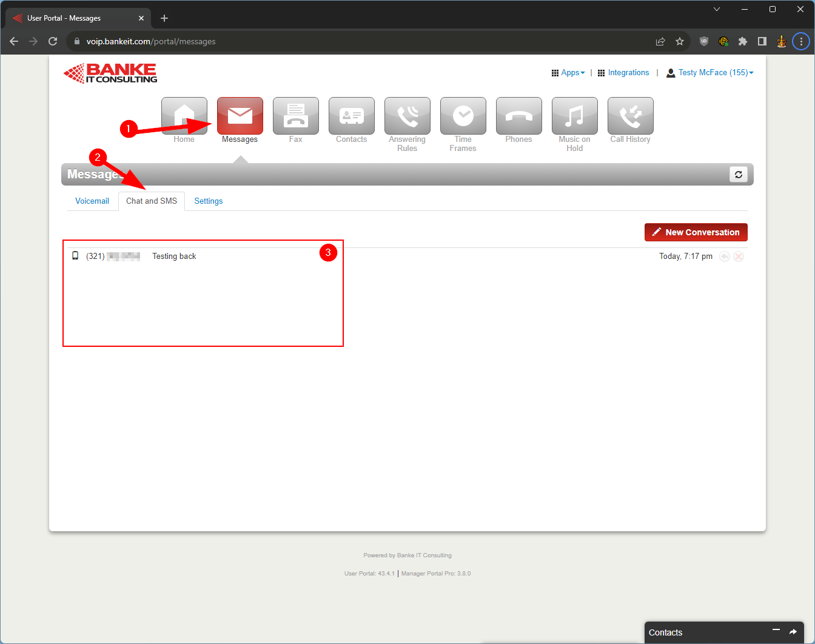This screenshot has width=815, height=644.
Task: Start a New Conversation
Action: point(696,232)
